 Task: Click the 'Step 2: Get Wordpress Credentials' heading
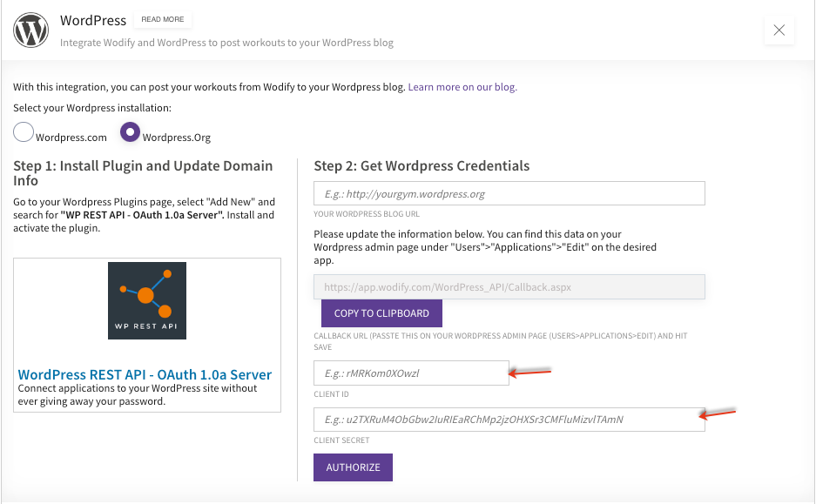(421, 166)
